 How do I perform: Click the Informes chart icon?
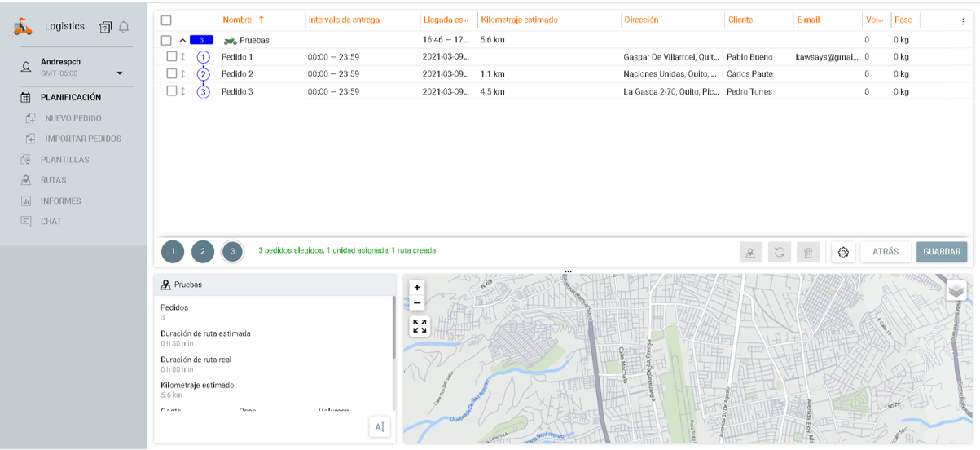tap(26, 201)
